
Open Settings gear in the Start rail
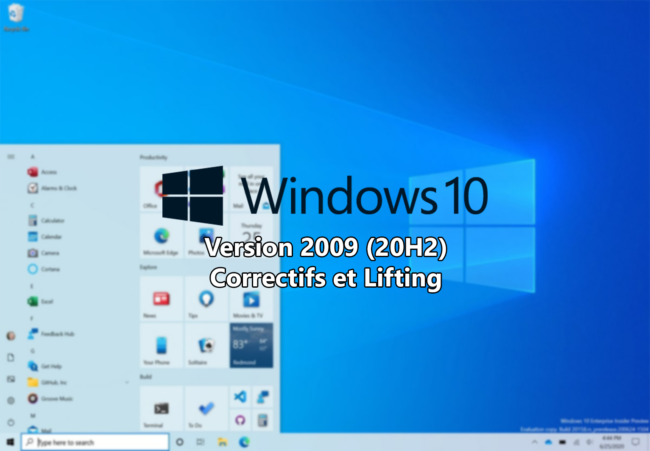click(x=11, y=400)
